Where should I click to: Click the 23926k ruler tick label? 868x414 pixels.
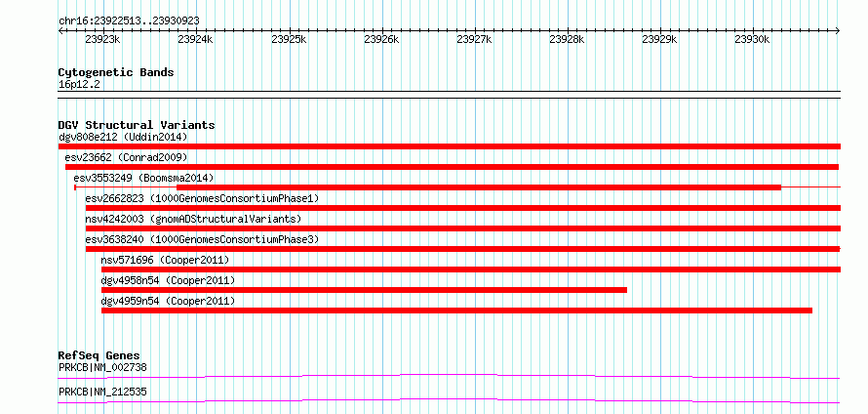pos(381,40)
